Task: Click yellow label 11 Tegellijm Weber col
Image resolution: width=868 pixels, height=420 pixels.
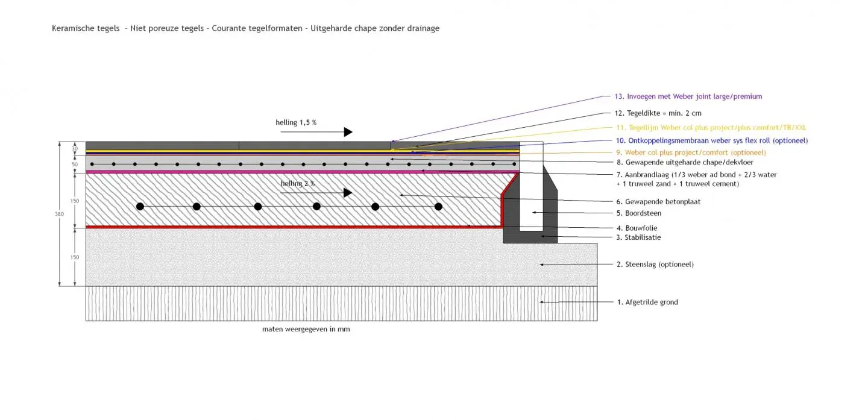Action: pyautogui.click(x=710, y=128)
